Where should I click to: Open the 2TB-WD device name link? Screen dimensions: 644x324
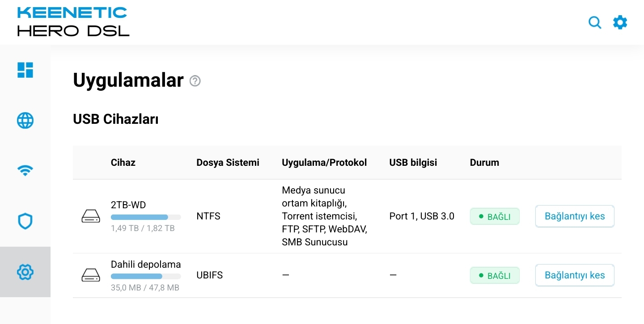coord(128,205)
